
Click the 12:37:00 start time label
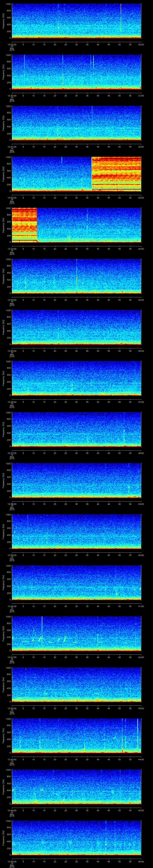coord(12,453)
